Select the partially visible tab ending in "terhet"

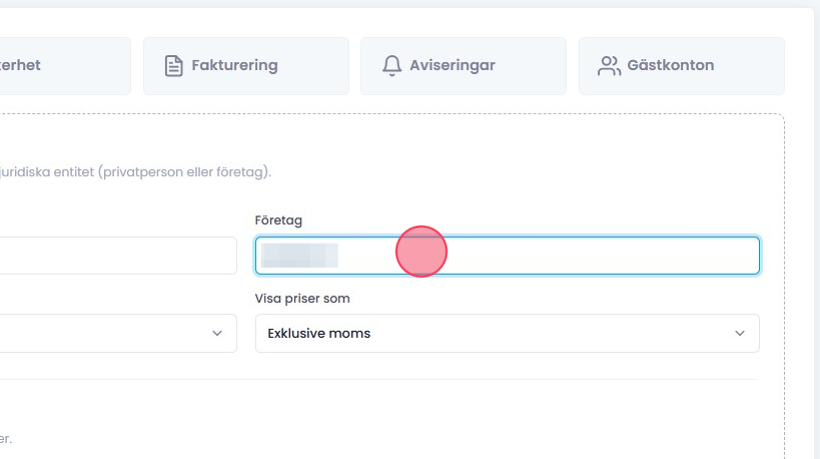coord(60,66)
